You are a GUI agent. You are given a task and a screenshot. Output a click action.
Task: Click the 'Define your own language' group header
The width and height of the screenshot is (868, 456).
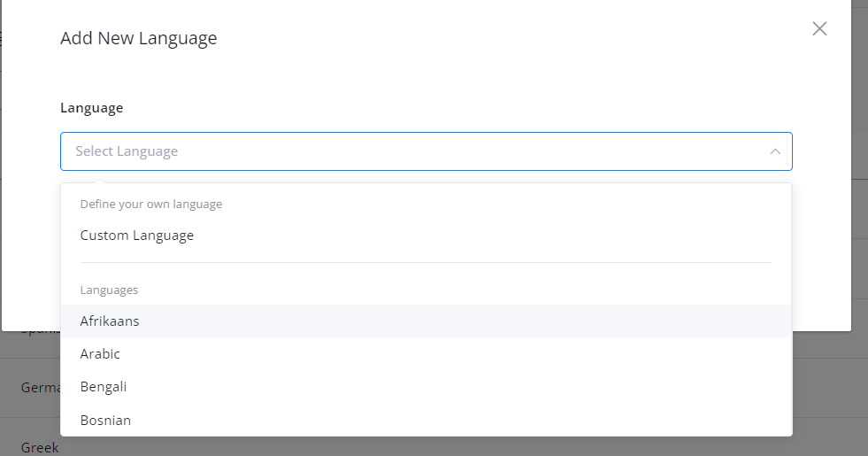tap(151, 205)
